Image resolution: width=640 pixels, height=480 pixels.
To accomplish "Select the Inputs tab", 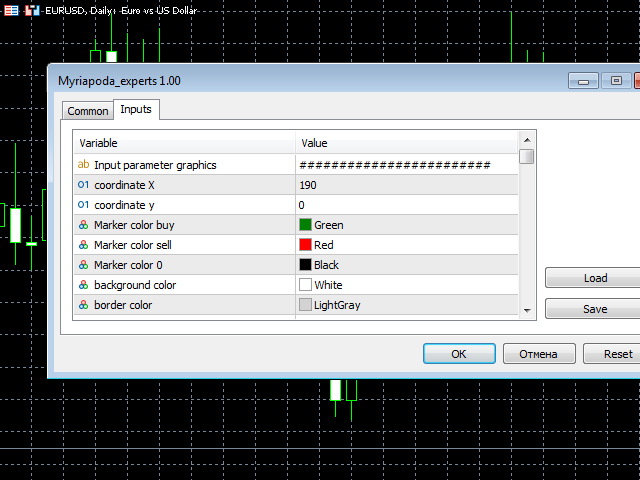I will click(136, 109).
